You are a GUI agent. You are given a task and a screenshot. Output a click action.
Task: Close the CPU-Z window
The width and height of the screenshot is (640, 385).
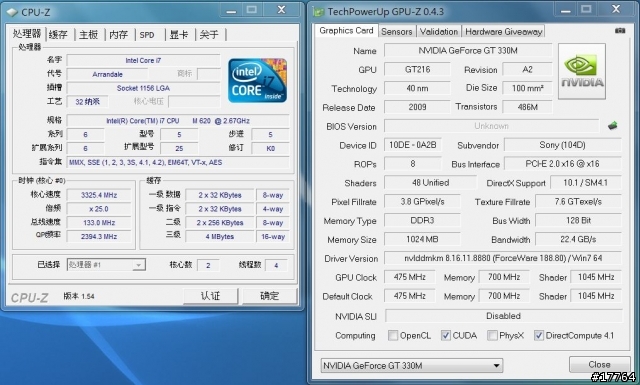(x=281, y=10)
